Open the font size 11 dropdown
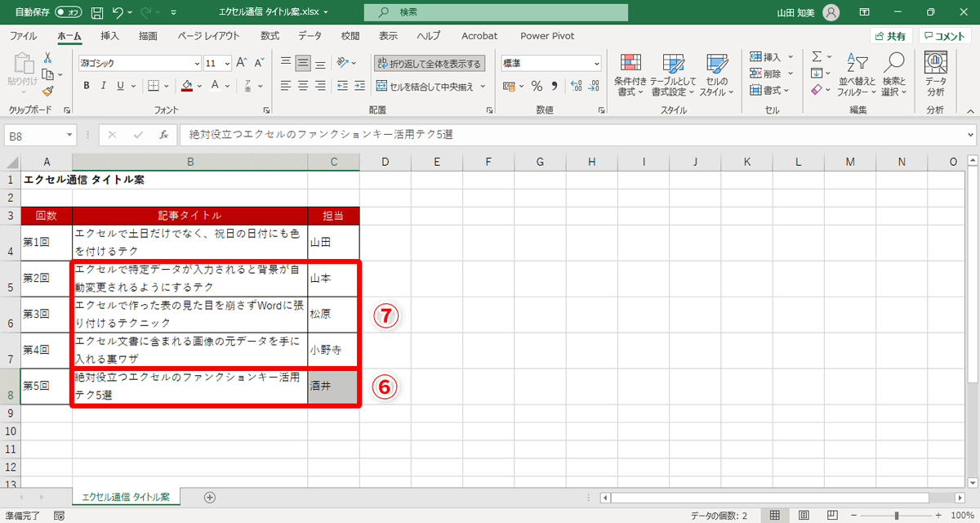Screen dimensions: 980x523 coord(227,63)
